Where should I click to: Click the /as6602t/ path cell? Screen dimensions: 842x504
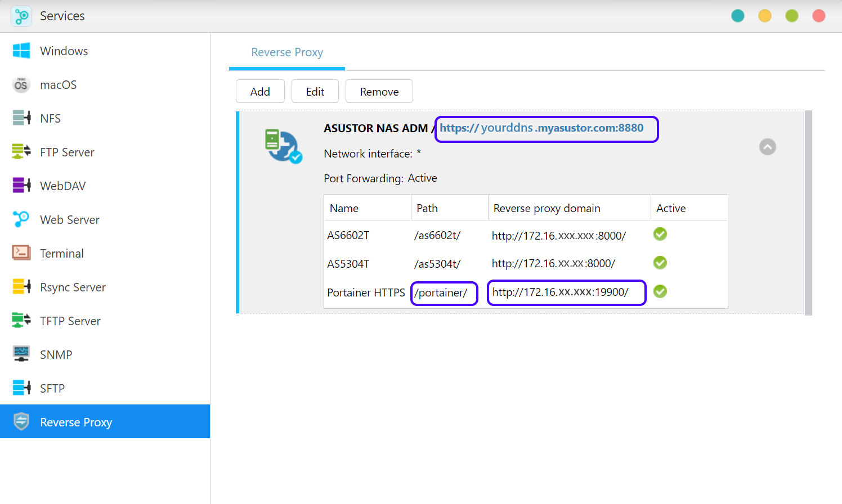point(437,235)
